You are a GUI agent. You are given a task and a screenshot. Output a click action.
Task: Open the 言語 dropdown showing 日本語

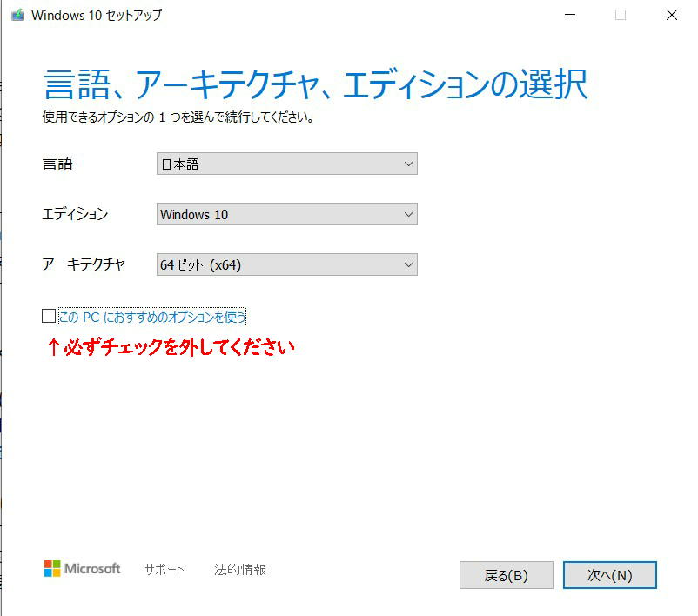pyautogui.click(x=286, y=164)
